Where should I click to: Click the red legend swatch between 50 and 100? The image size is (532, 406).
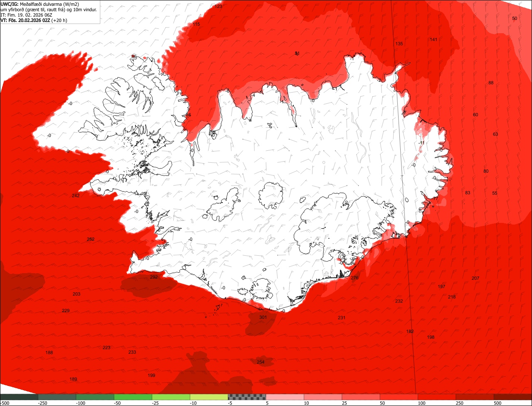[x=399, y=397]
